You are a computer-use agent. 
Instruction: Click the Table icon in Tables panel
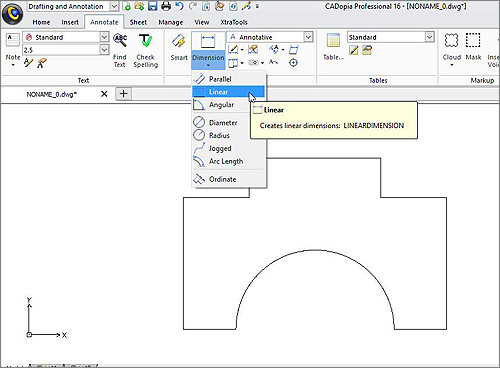[x=333, y=40]
